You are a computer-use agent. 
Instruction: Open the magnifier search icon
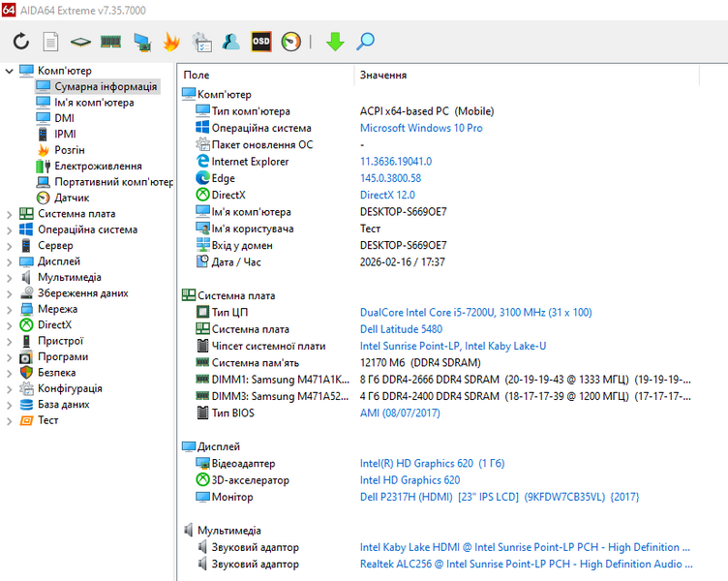click(x=365, y=42)
